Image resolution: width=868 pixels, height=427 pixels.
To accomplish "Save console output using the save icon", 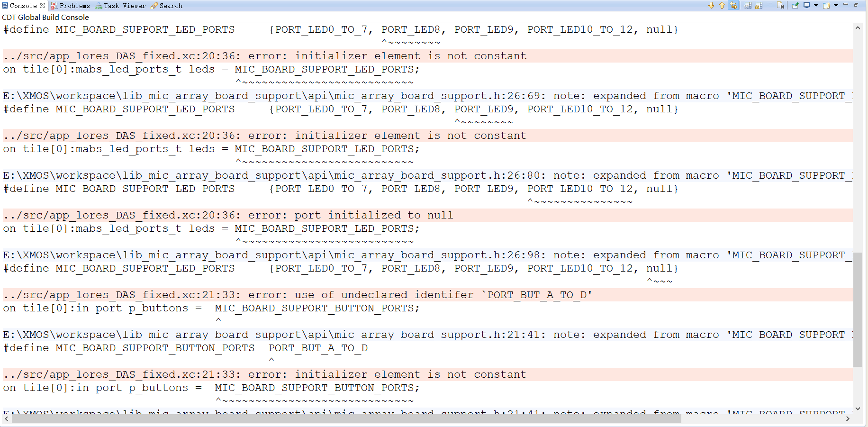I will 748,5.
